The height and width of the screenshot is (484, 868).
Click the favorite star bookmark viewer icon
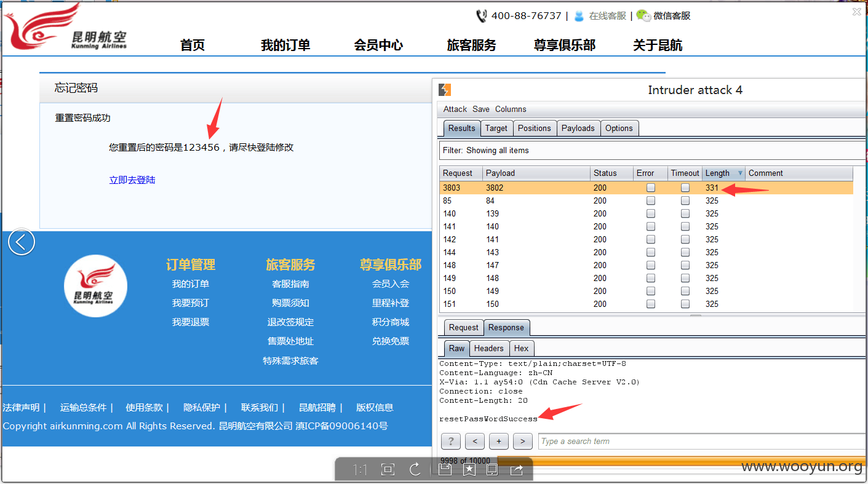point(469,470)
